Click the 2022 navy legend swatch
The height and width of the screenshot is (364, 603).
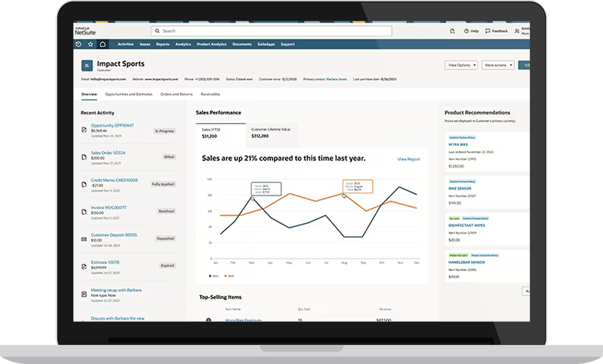pyautogui.click(x=210, y=276)
